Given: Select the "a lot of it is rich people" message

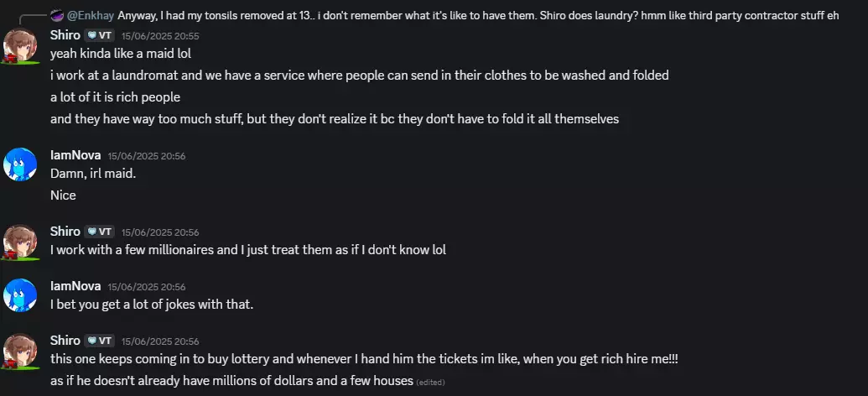Looking at the screenshot, I should tap(115, 97).
